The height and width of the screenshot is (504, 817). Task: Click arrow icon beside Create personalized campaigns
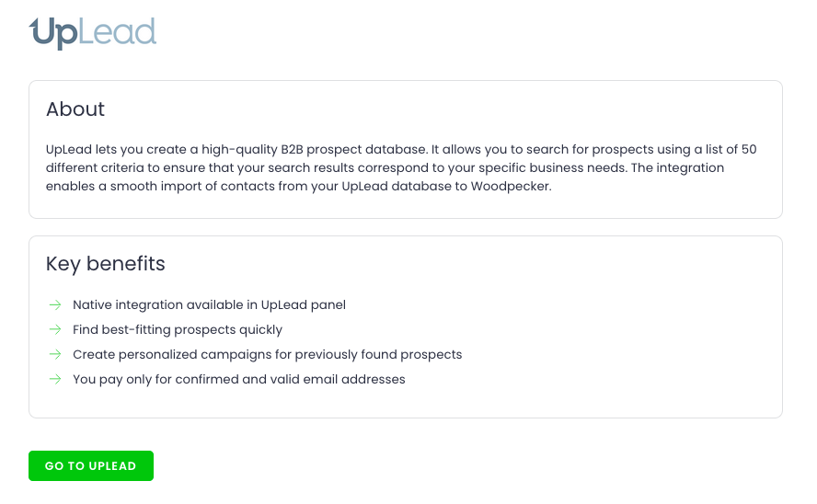point(55,354)
